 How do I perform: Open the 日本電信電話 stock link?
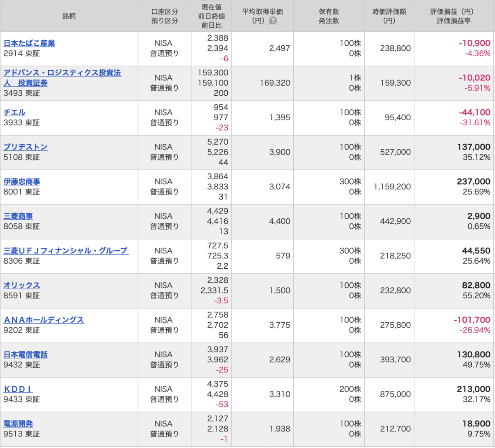pyautogui.click(x=26, y=354)
